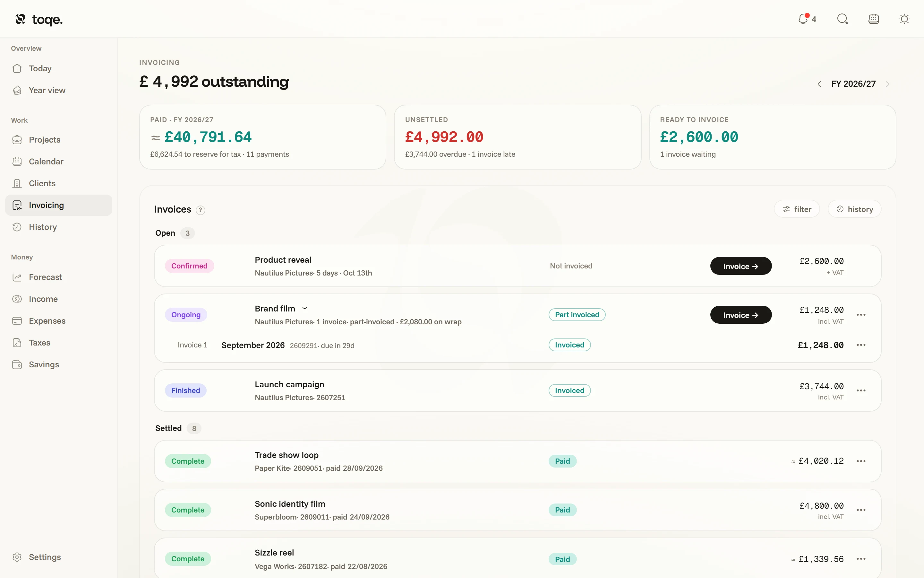
Task: Click the toqe logo
Action: click(x=38, y=19)
